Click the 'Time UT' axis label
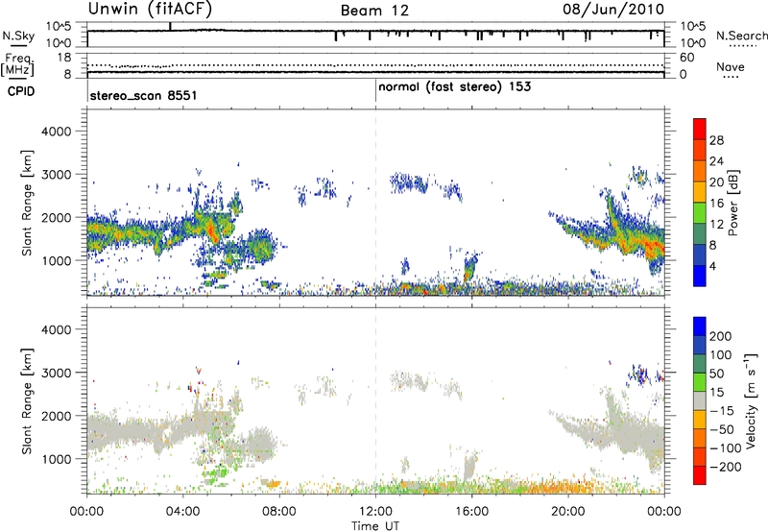 click(x=375, y=525)
